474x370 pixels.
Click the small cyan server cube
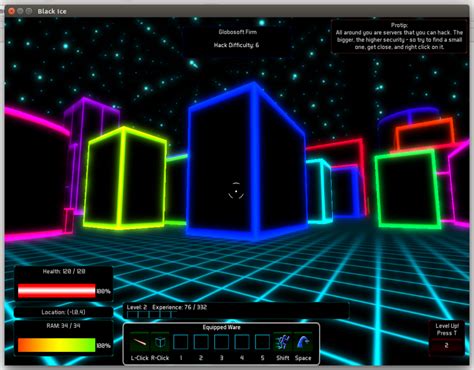pos(319,192)
